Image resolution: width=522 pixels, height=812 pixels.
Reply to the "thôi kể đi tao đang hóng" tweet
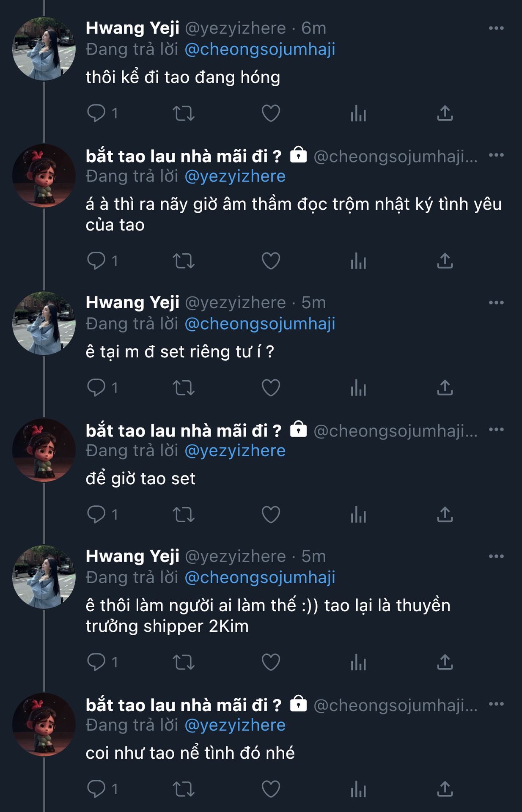point(96,113)
